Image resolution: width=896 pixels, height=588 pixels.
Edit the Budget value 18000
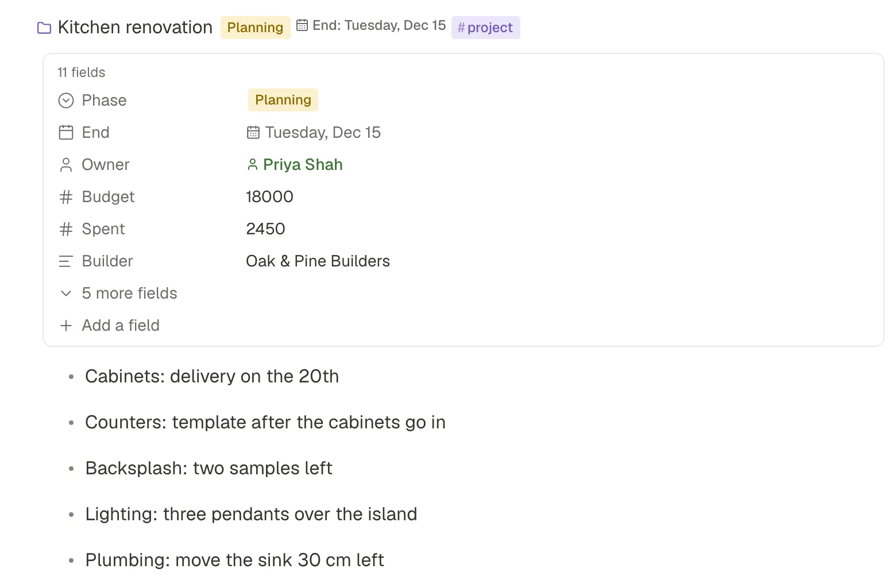click(269, 197)
